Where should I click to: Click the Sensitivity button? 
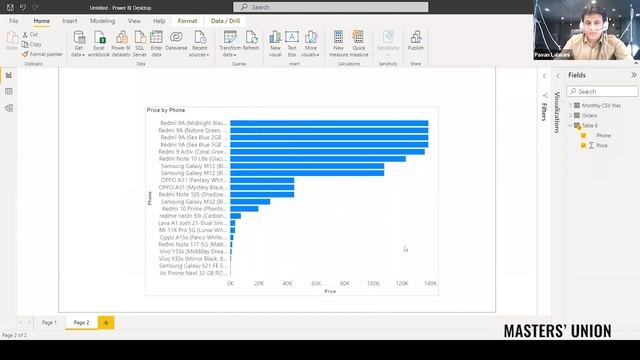388,44
